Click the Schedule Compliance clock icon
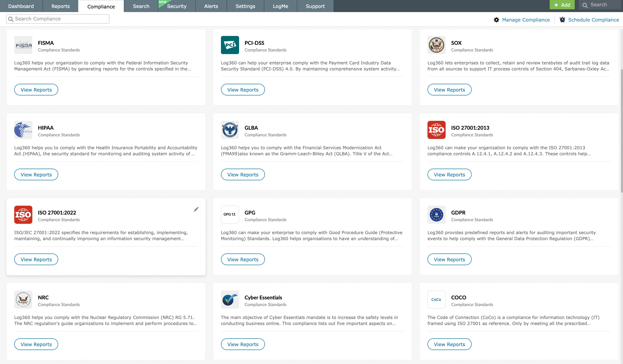 [562, 20]
